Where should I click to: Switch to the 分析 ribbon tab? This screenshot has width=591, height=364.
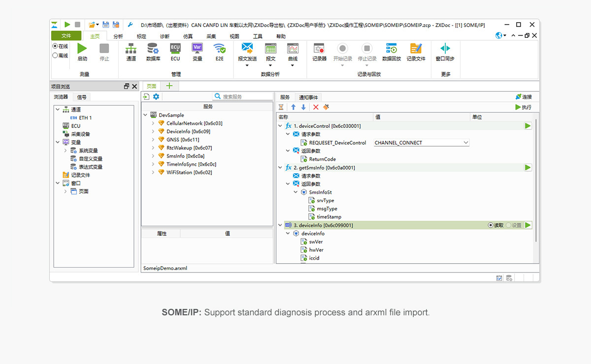(x=118, y=36)
